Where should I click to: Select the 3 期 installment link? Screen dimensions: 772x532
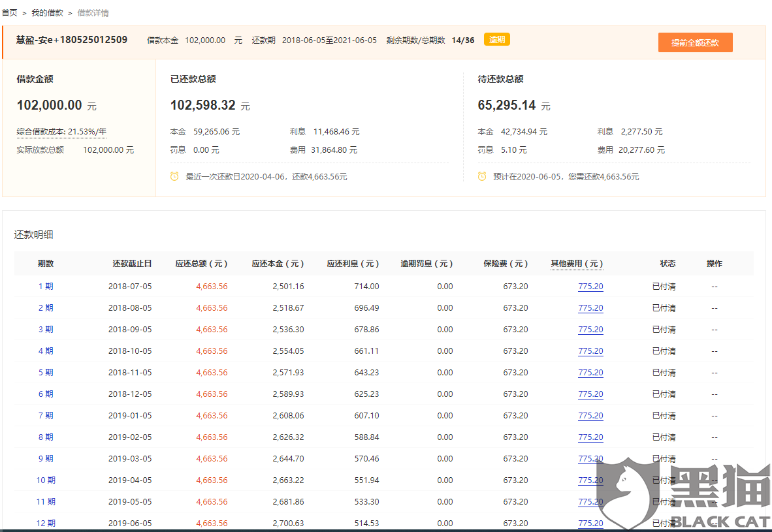click(x=46, y=330)
